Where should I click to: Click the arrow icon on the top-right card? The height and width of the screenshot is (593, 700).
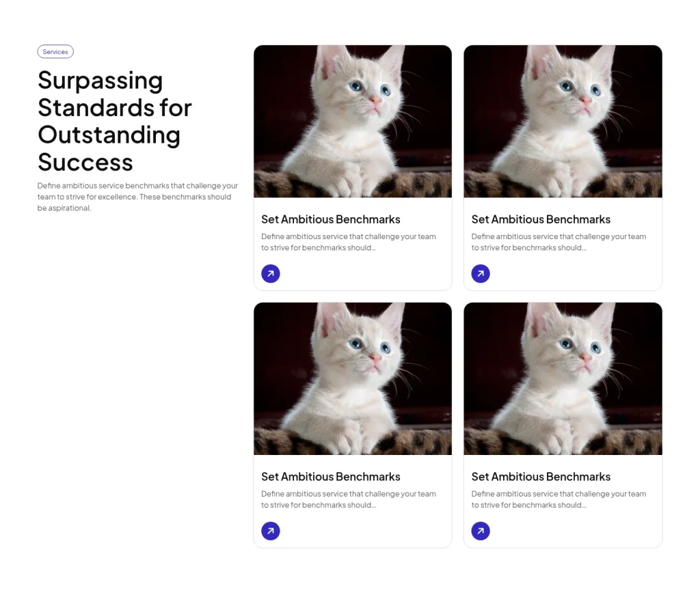coord(481,273)
